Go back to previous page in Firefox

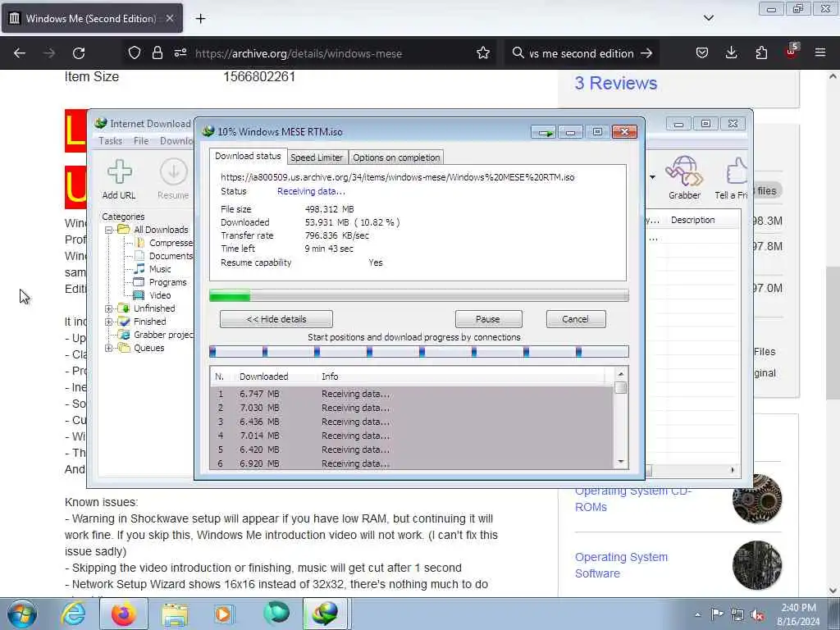[20, 53]
